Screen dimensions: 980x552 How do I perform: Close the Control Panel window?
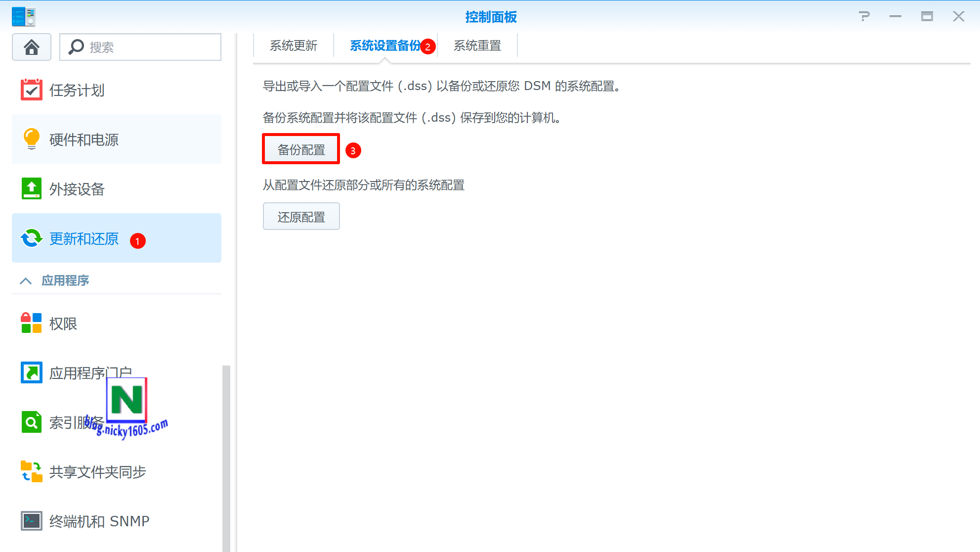[x=959, y=16]
